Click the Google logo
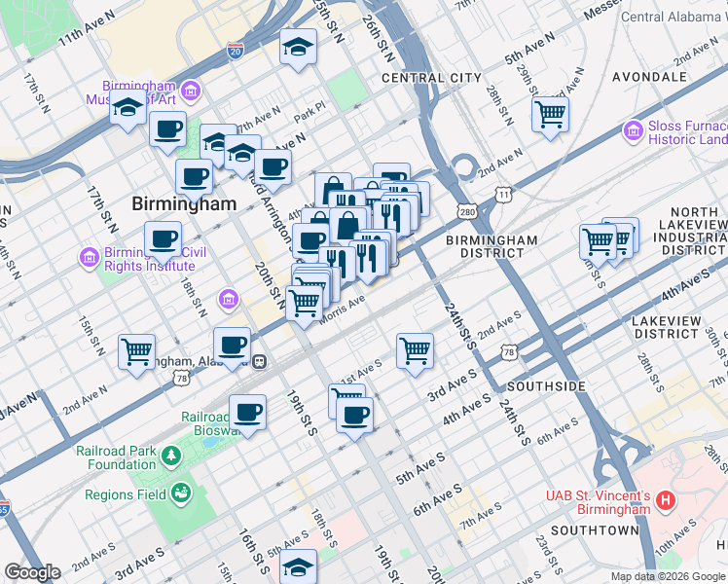The height and width of the screenshot is (584, 728). [x=32, y=572]
